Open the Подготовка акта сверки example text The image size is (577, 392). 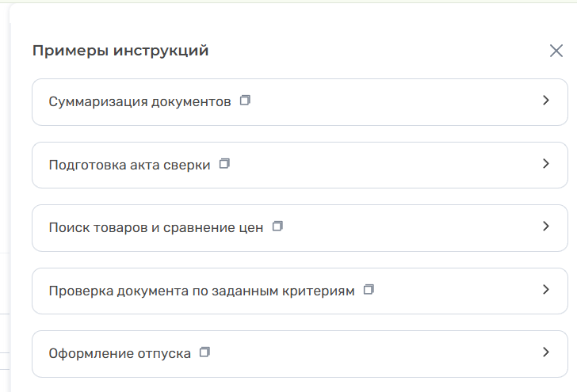(129, 165)
